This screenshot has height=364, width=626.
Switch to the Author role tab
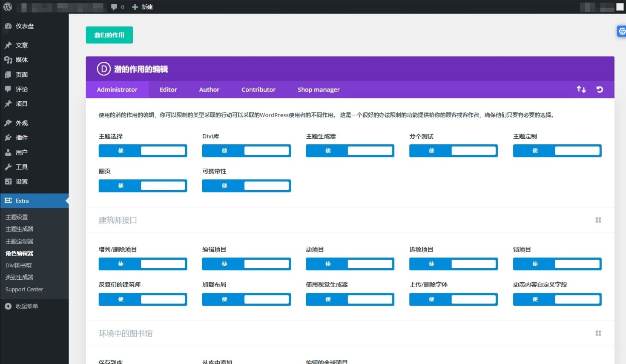tap(209, 90)
